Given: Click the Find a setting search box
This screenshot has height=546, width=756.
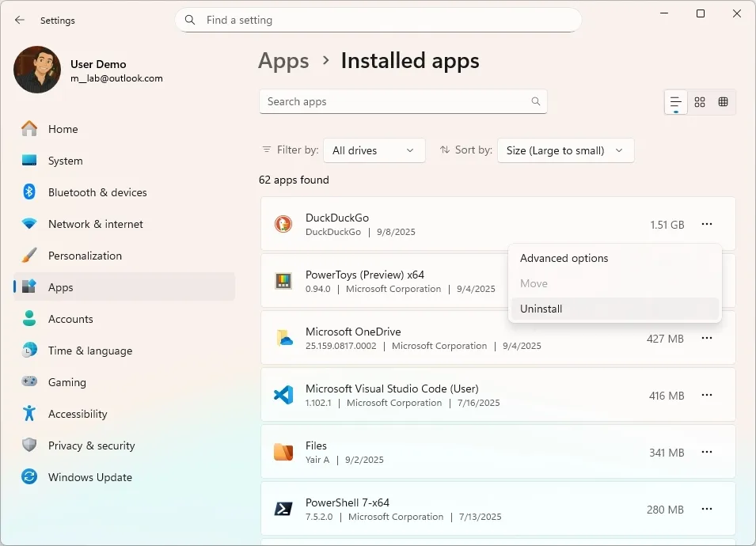Looking at the screenshot, I should tap(378, 20).
